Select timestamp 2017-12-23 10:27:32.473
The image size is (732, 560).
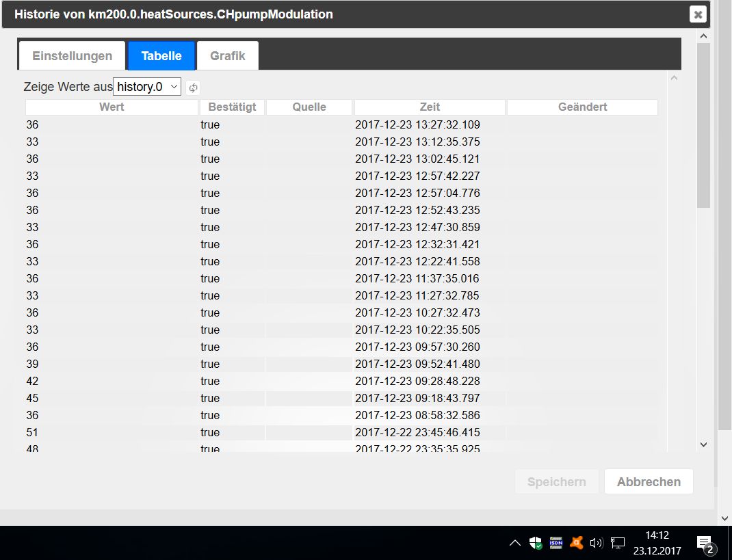pyautogui.click(x=417, y=312)
